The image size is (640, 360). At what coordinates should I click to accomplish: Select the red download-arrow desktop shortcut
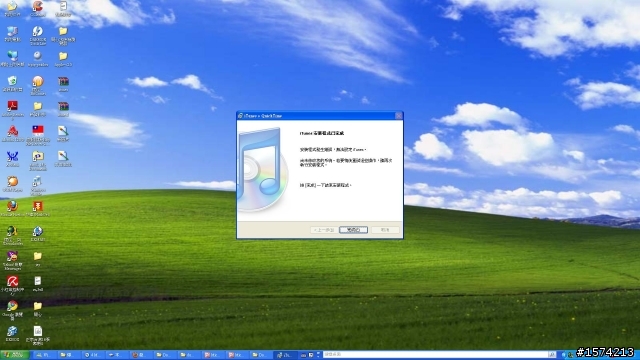(38, 209)
